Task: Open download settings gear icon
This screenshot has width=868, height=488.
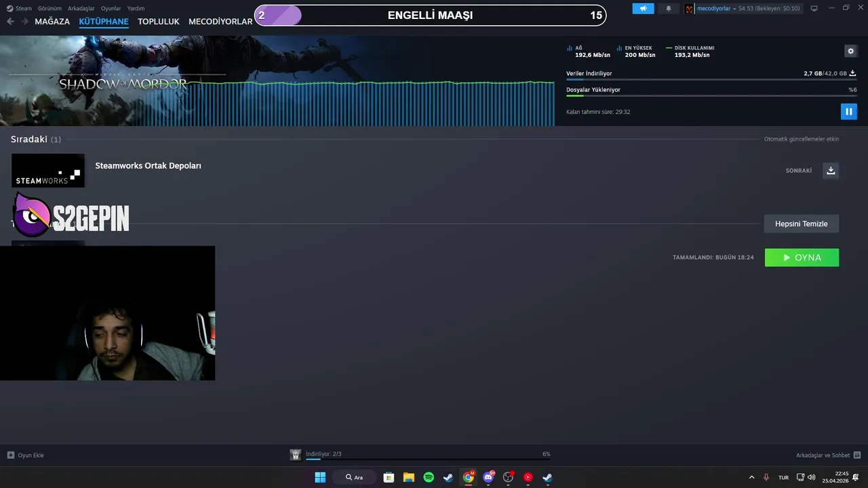Action: tap(850, 51)
